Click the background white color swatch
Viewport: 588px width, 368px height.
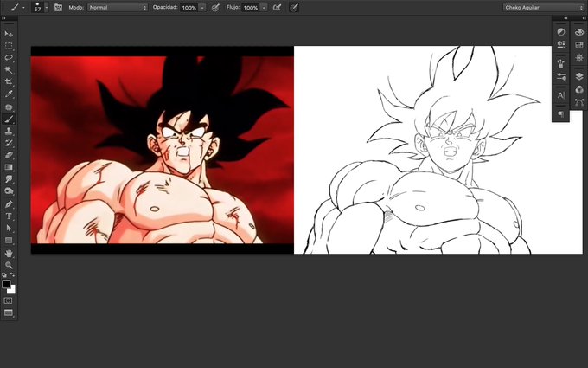click(13, 290)
